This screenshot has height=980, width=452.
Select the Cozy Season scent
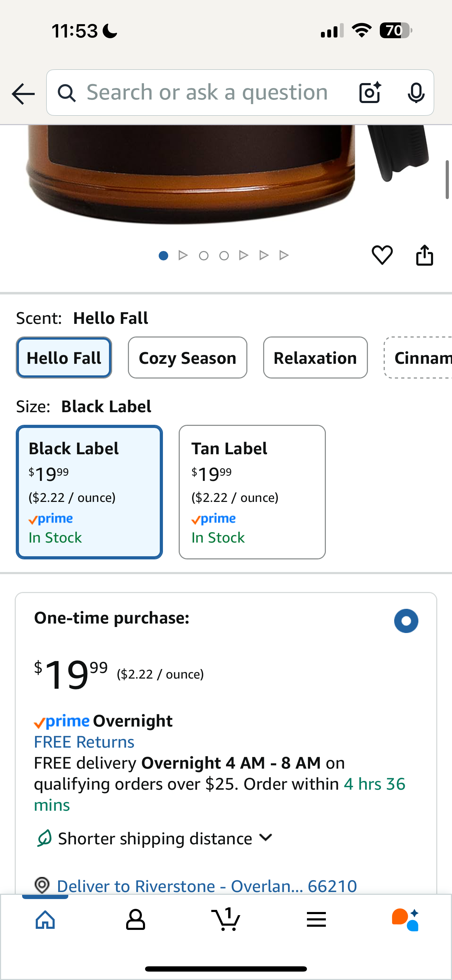click(187, 358)
